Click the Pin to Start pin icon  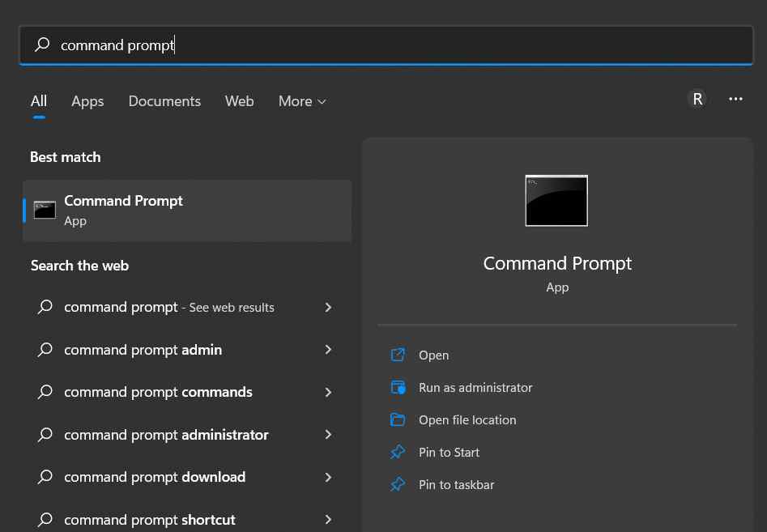click(398, 452)
